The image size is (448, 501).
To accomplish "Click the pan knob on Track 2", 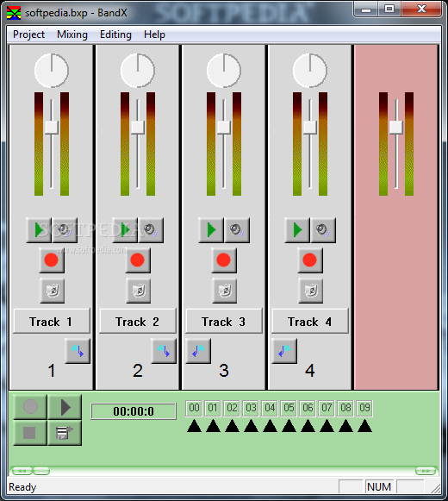I will [138, 71].
